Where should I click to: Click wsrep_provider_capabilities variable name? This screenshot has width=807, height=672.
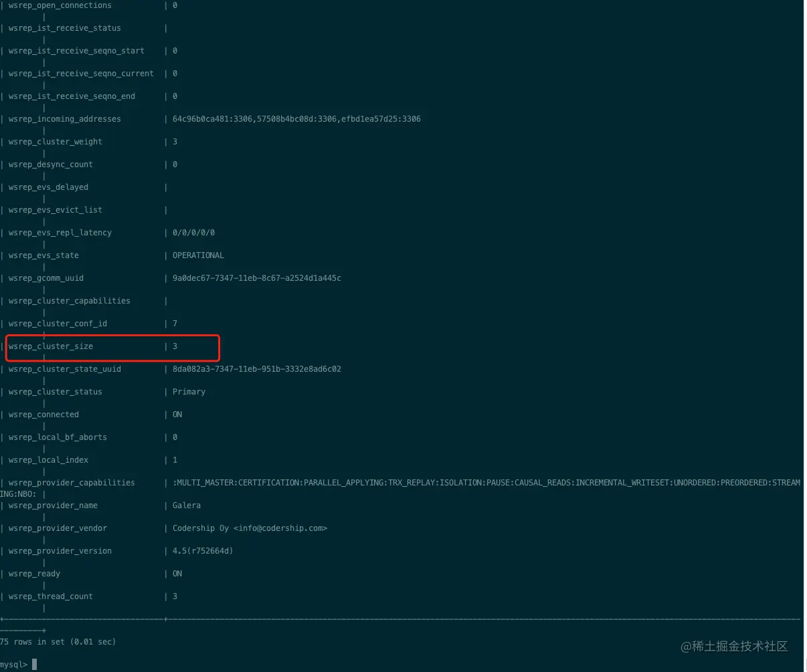coord(72,483)
